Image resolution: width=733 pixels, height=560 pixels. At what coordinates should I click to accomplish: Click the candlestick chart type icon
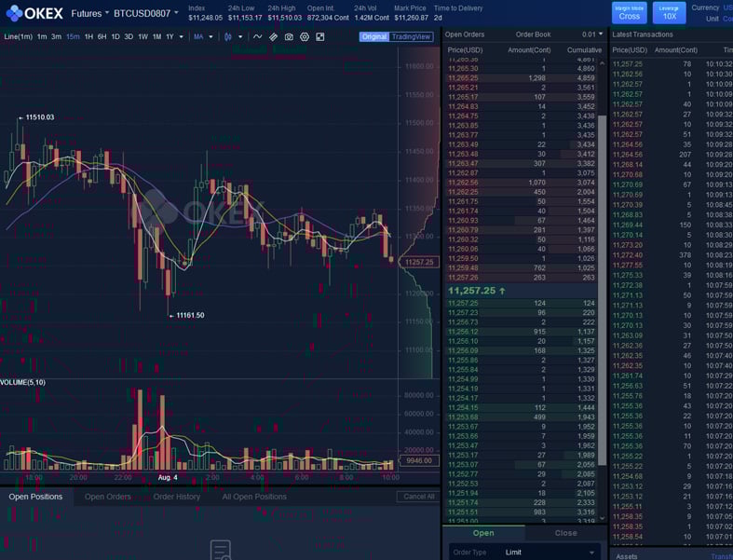(228, 37)
